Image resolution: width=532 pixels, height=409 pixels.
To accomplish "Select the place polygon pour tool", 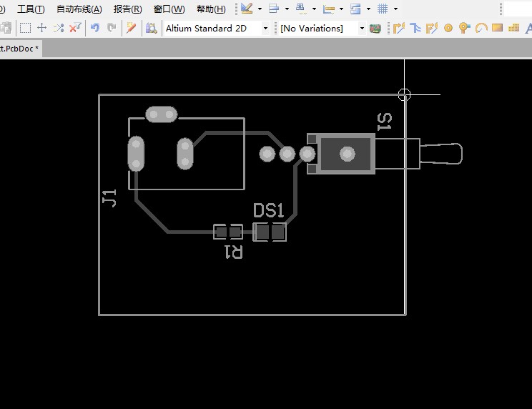I will click(x=513, y=27).
